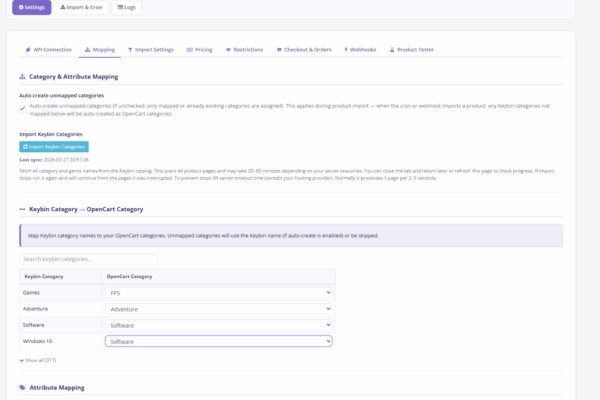Click the Pricing tab money icon
This screenshot has width=600, height=400.
tap(190, 48)
